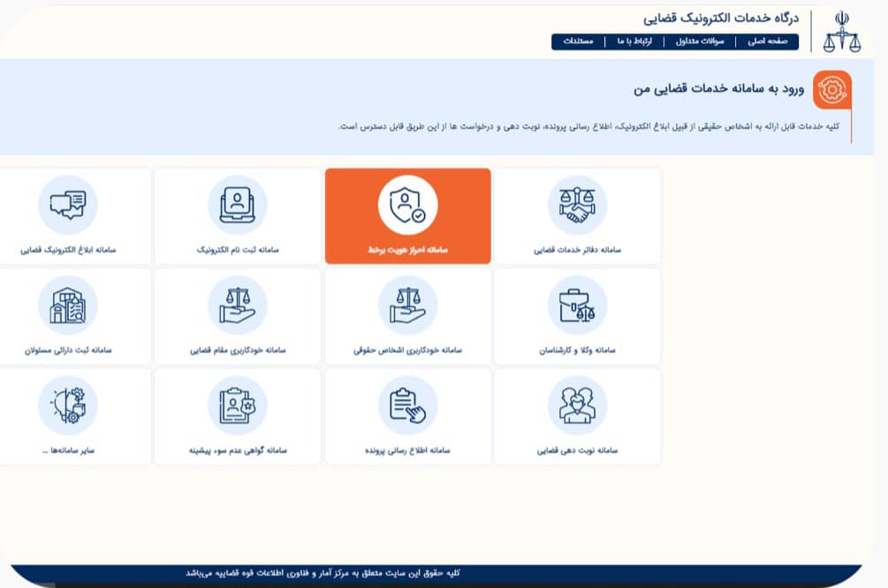Open the other systems lightbulb gear icon

68,406
